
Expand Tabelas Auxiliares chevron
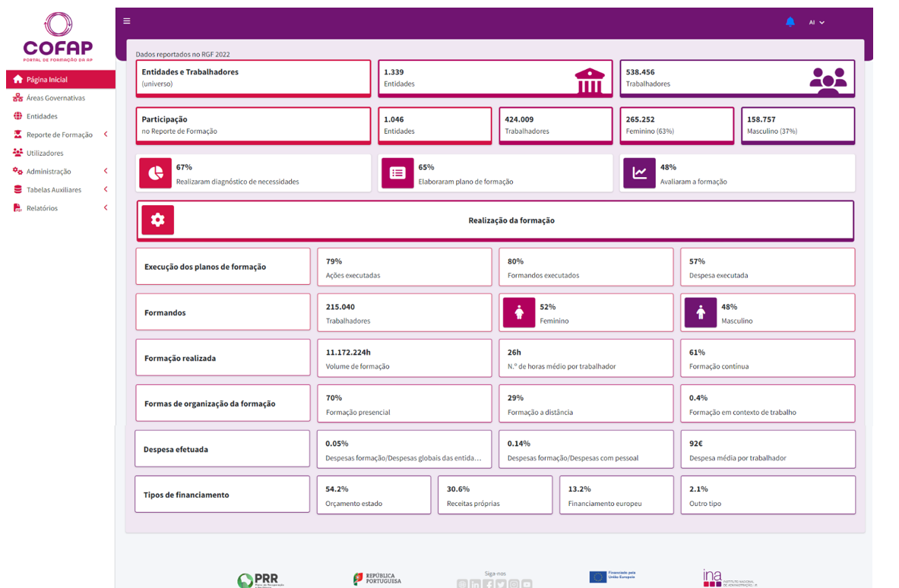[x=106, y=189]
